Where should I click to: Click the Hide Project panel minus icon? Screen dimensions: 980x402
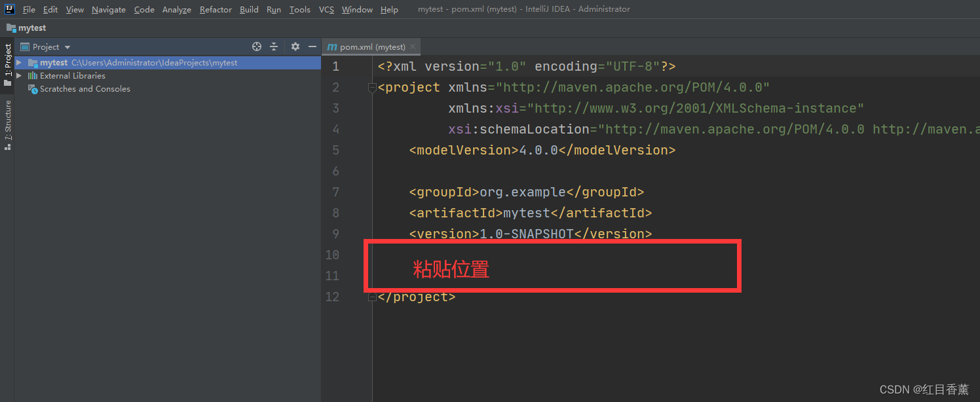[x=312, y=46]
